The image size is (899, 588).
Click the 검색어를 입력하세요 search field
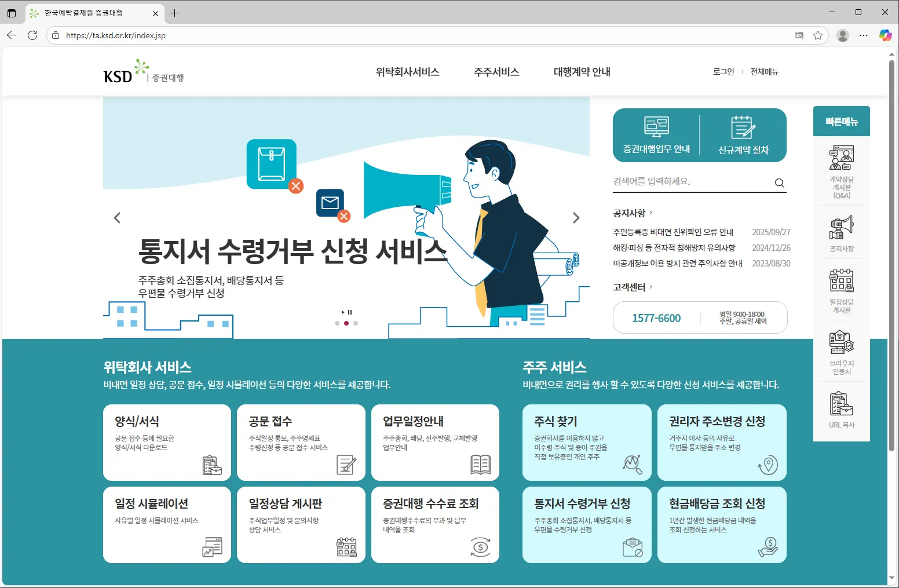pos(689,182)
